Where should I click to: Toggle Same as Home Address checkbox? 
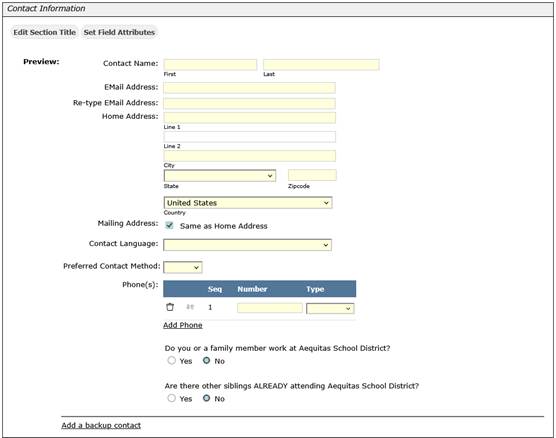169,226
